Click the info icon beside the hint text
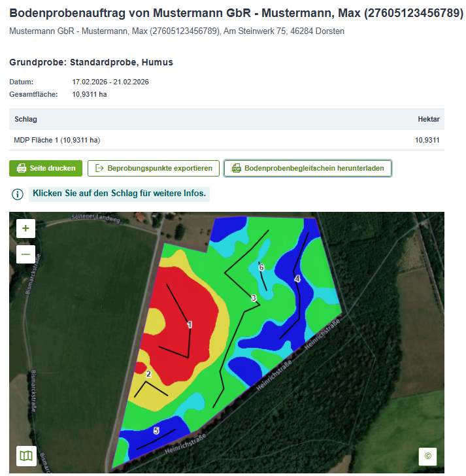The height and width of the screenshot is (476, 466). [x=18, y=194]
